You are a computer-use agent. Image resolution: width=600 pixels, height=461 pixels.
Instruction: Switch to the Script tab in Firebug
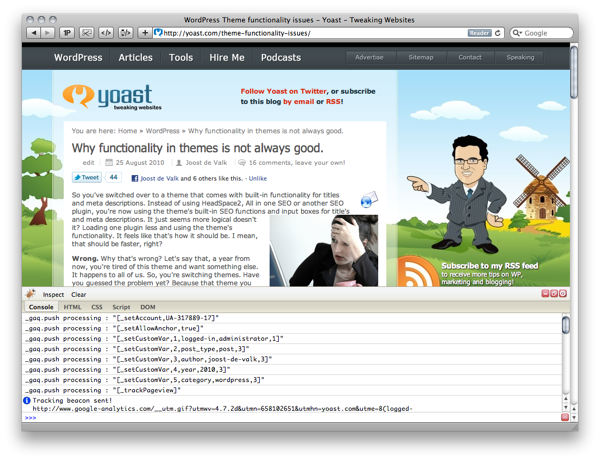(x=121, y=307)
